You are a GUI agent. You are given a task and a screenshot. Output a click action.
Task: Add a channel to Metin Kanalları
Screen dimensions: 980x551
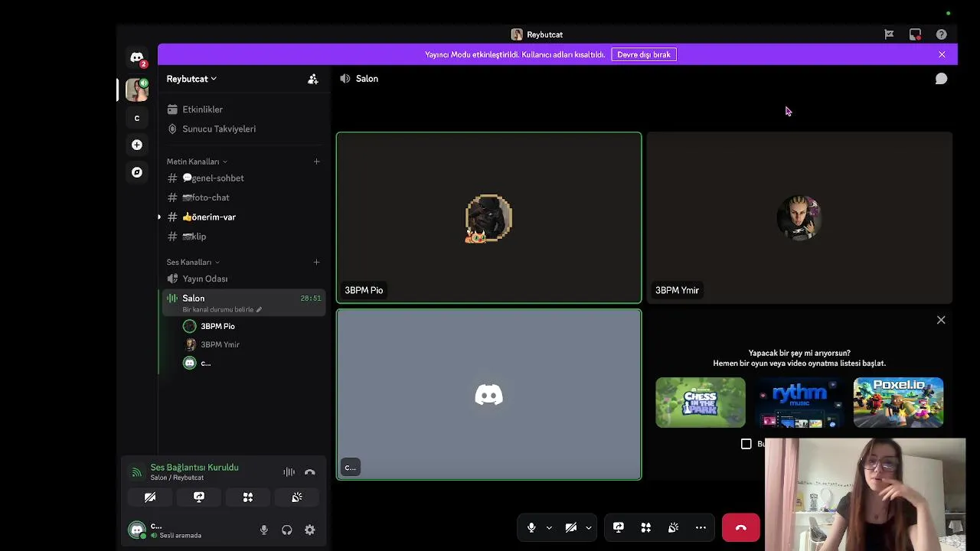(x=316, y=161)
